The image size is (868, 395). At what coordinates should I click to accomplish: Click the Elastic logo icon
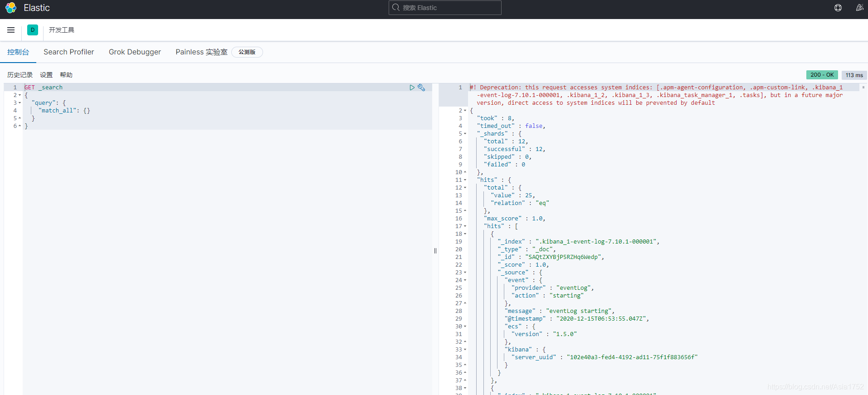(11, 8)
